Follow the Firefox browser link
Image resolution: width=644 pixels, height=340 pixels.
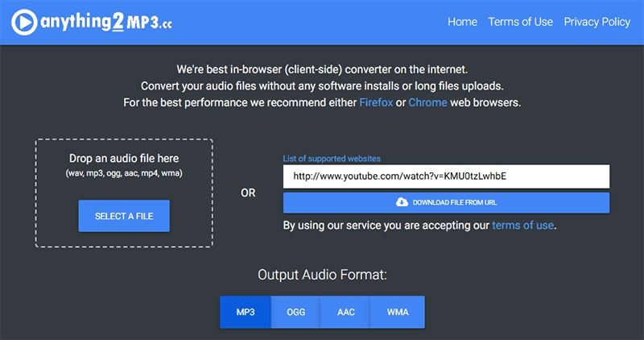(x=375, y=102)
